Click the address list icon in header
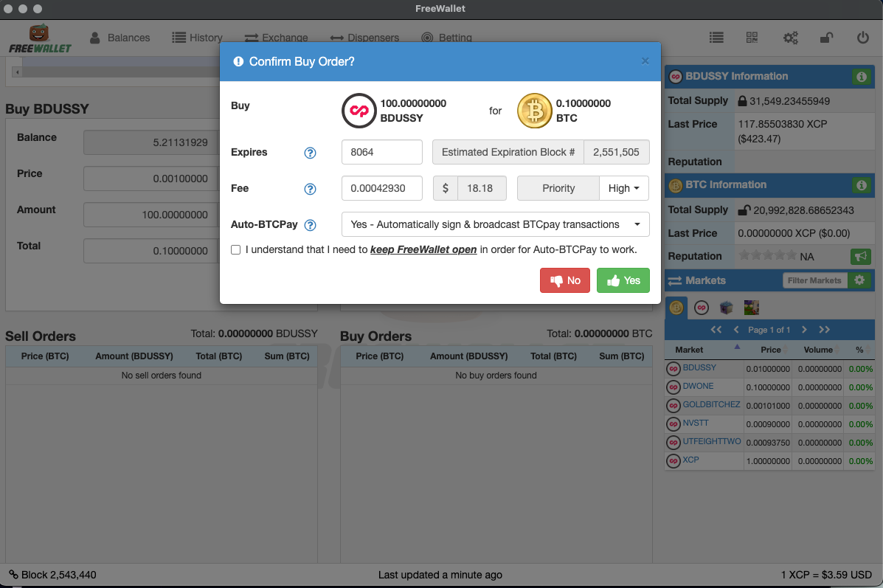The image size is (883, 588). point(716,38)
